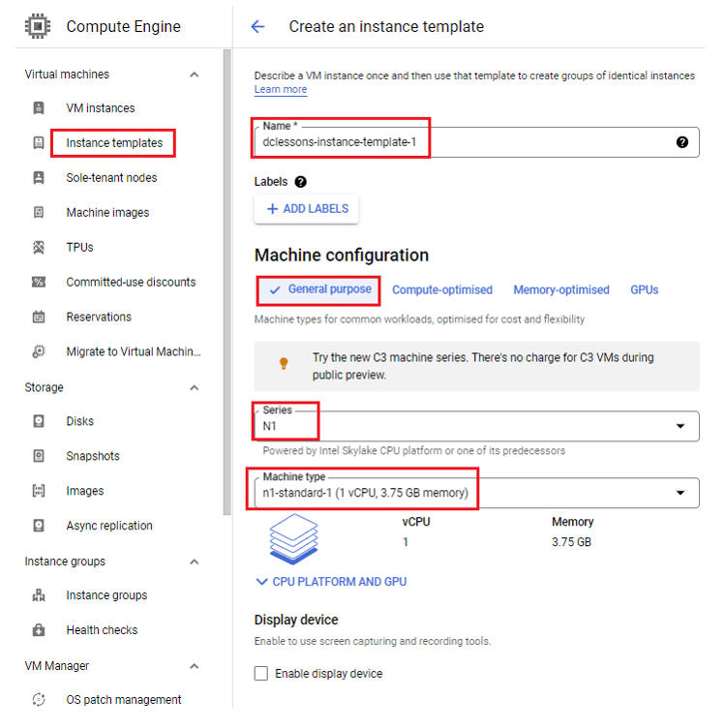Click the Reservations calendar icon
The height and width of the screenshot is (728, 724).
point(39,318)
